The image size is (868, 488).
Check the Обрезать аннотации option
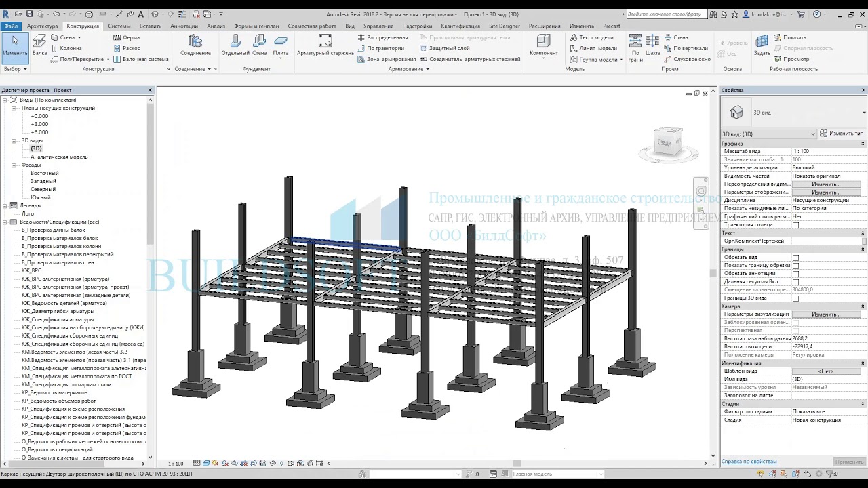pos(796,274)
